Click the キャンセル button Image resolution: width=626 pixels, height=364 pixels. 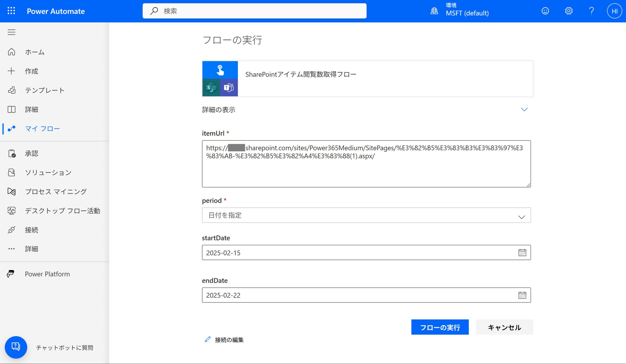(504, 327)
